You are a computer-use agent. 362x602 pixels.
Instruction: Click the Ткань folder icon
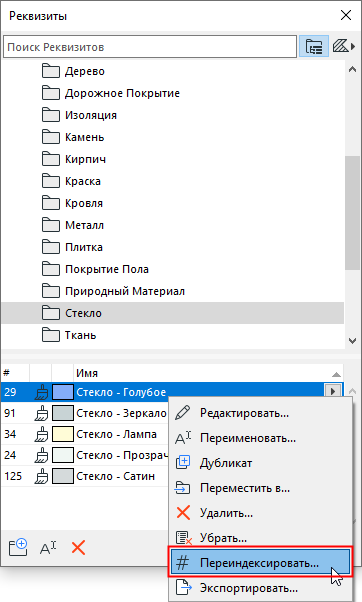click(51, 335)
